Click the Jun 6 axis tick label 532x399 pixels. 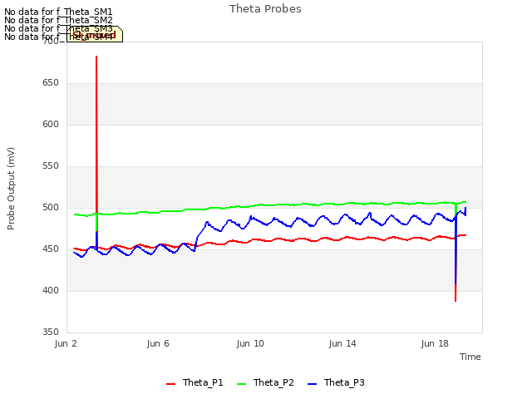coord(158,343)
